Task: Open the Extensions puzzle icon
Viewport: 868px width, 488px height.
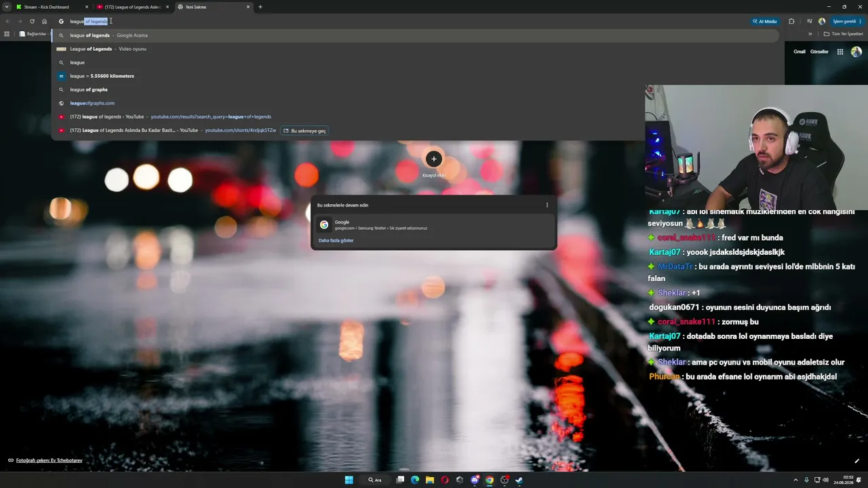Action: (x=791, y=21)
